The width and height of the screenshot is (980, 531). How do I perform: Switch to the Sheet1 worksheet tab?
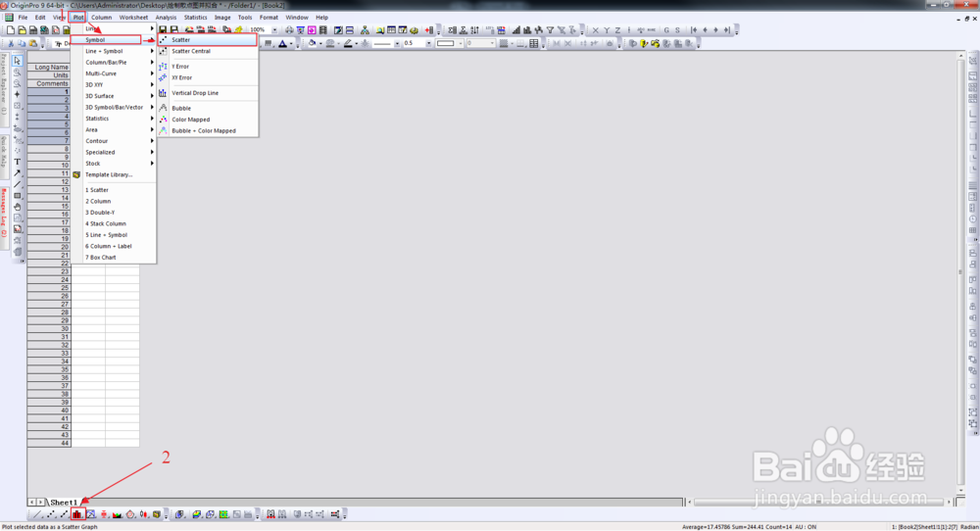pos(63,503)
